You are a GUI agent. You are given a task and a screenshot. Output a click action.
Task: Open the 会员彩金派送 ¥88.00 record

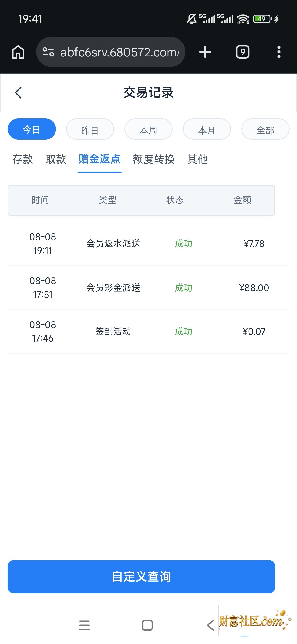point(148,288)
